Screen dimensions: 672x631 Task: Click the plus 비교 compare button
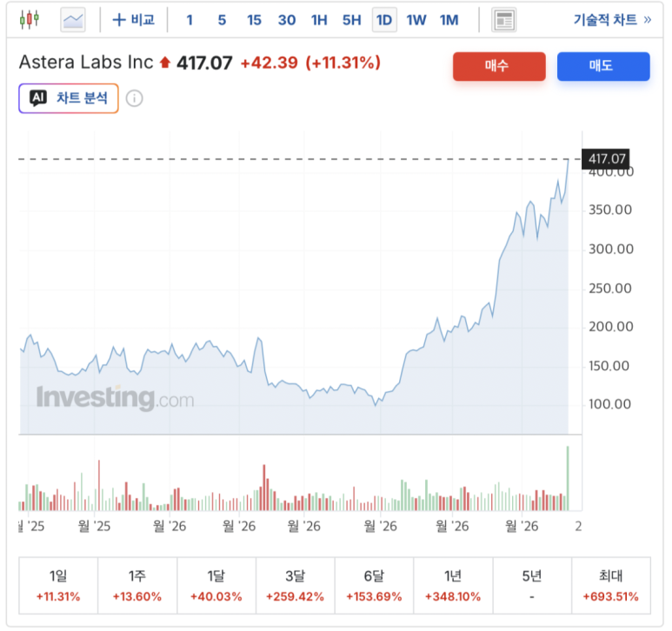coord(133,20)
